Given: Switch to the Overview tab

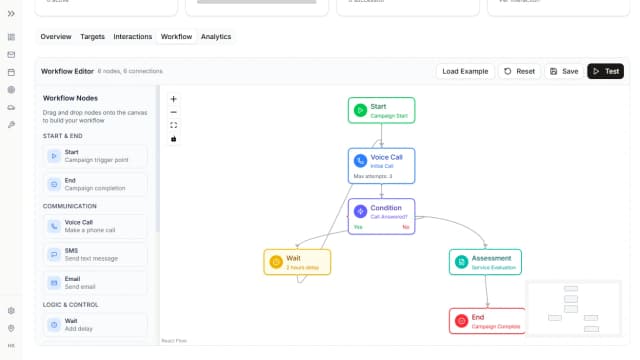Looking at the screenshot, I should coord(56,37).
